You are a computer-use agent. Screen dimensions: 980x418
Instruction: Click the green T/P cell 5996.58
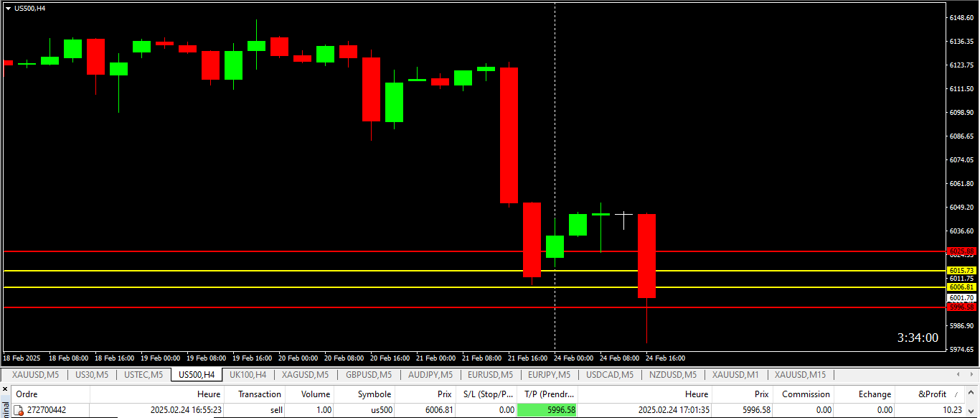pyautogui.click(x=547, y=410)
